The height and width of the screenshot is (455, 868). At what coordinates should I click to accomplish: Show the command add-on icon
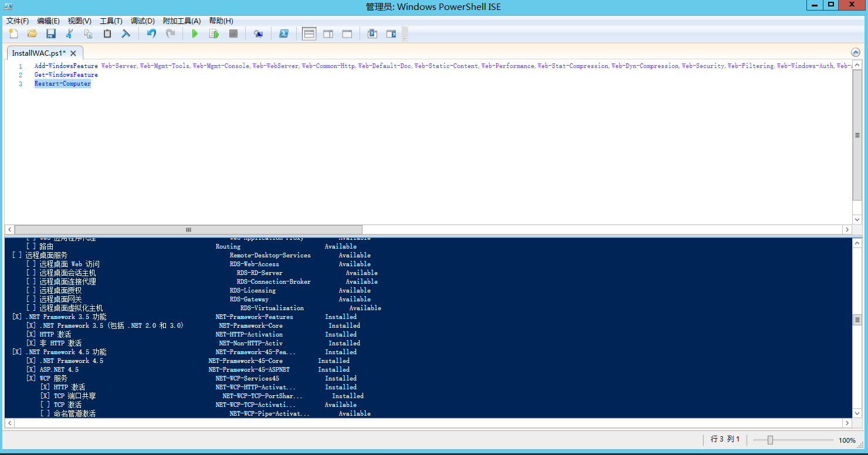[391, 34]
